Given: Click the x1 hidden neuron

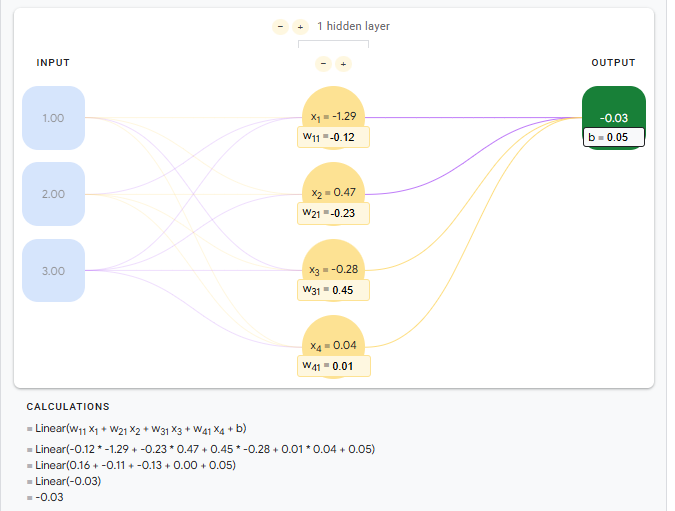Looking at the screenshot, I should coord(333,110).
